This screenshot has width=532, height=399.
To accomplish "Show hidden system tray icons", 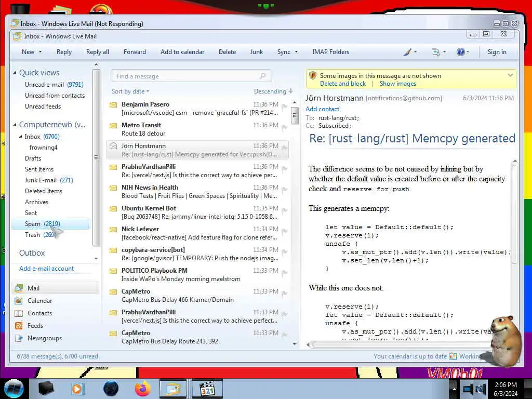I will pyautogui.click(x=454, y=389).
